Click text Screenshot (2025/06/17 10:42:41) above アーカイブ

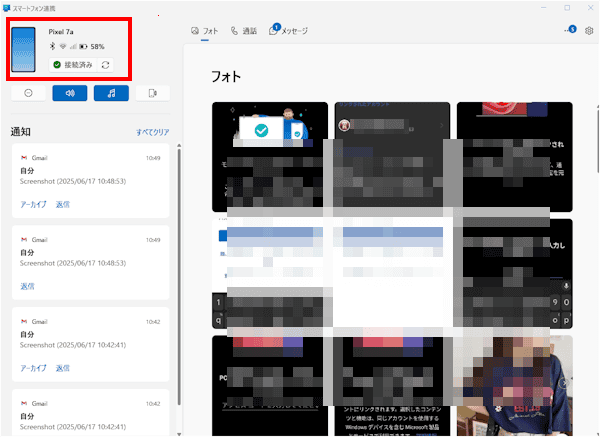(73, 345)
